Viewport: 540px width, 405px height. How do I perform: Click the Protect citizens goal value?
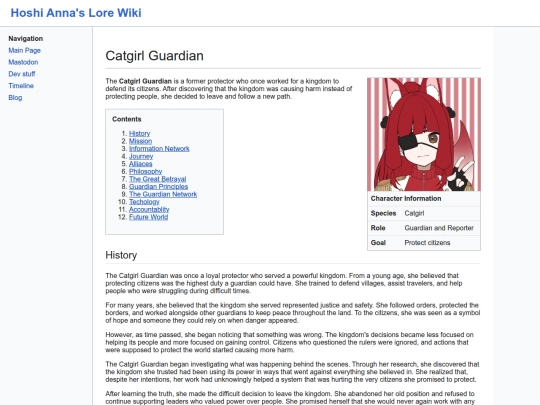click(427, 242)
